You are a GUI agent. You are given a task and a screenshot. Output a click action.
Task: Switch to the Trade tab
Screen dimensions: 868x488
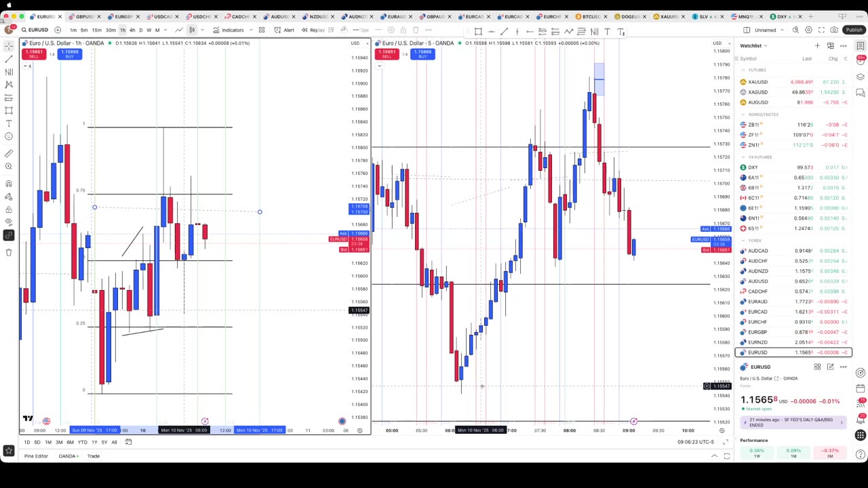tap(93, 456)
